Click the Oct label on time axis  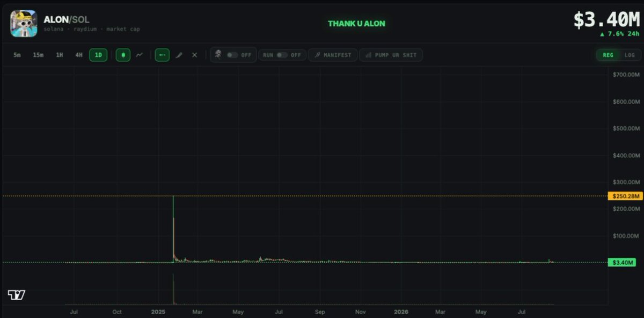coord(117,312)
